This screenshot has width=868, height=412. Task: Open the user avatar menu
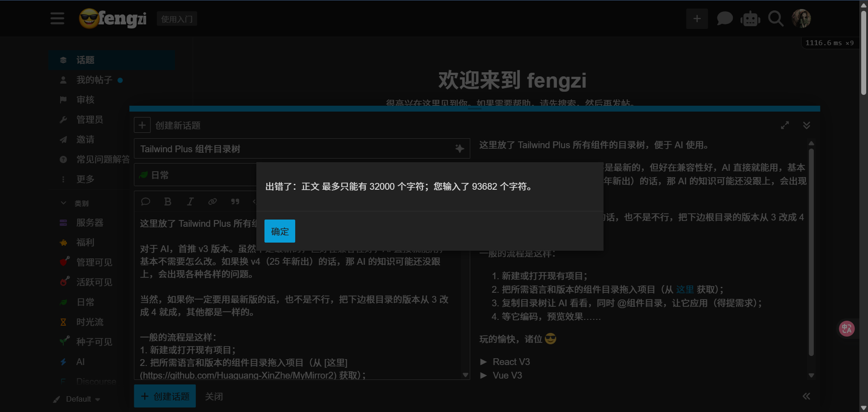coord(801,19)
